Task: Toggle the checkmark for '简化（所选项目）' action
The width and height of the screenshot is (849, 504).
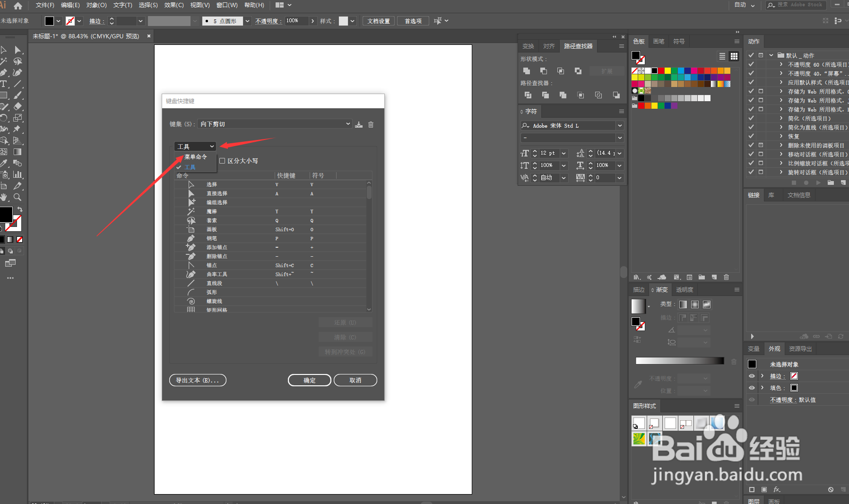Action: tap(751, 118)
